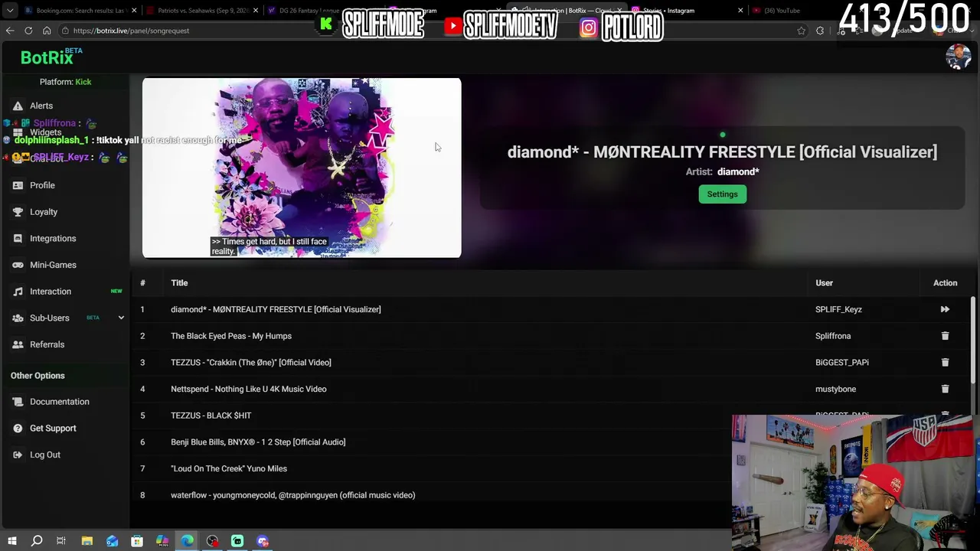Open Task View on the taskbar
Screen dimensions: 980x551
coord(61,541)
